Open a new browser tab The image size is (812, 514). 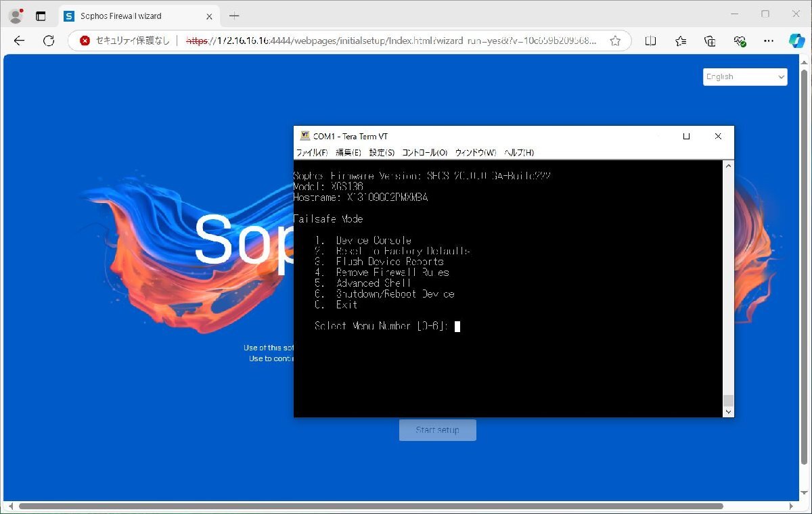click(234, 16)
